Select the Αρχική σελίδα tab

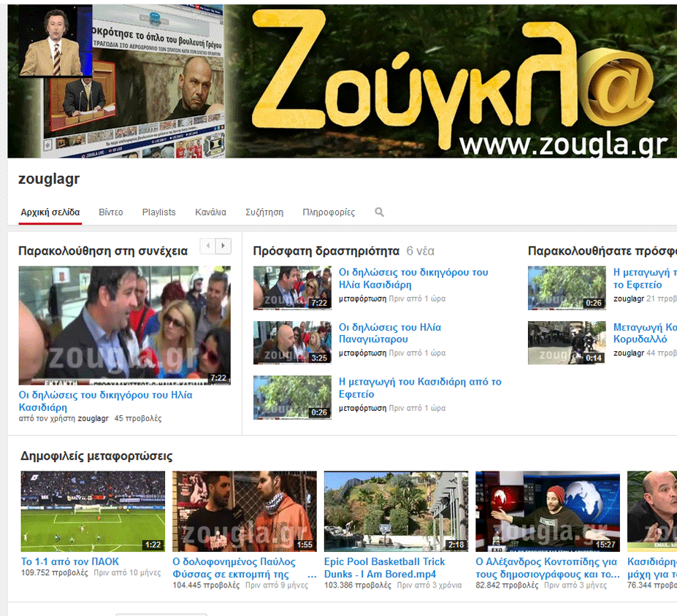(x=50, y=212)
